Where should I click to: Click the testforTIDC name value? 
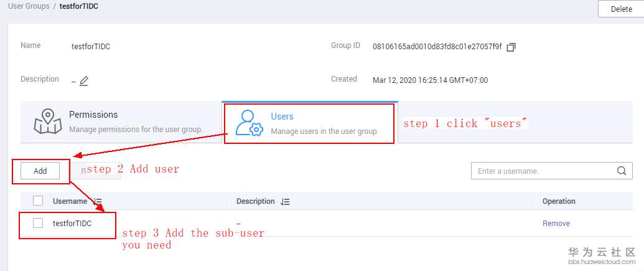91,47
